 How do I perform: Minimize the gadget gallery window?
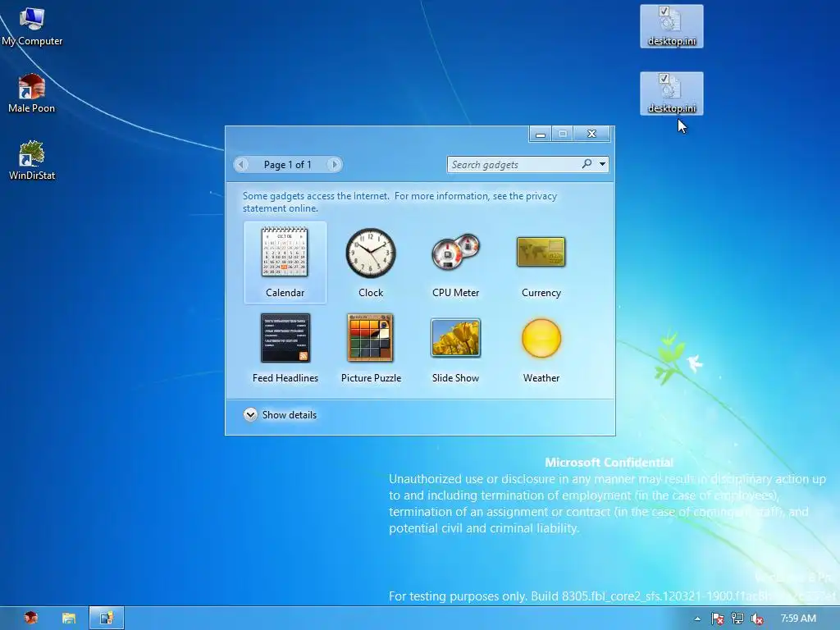point(541,134)
